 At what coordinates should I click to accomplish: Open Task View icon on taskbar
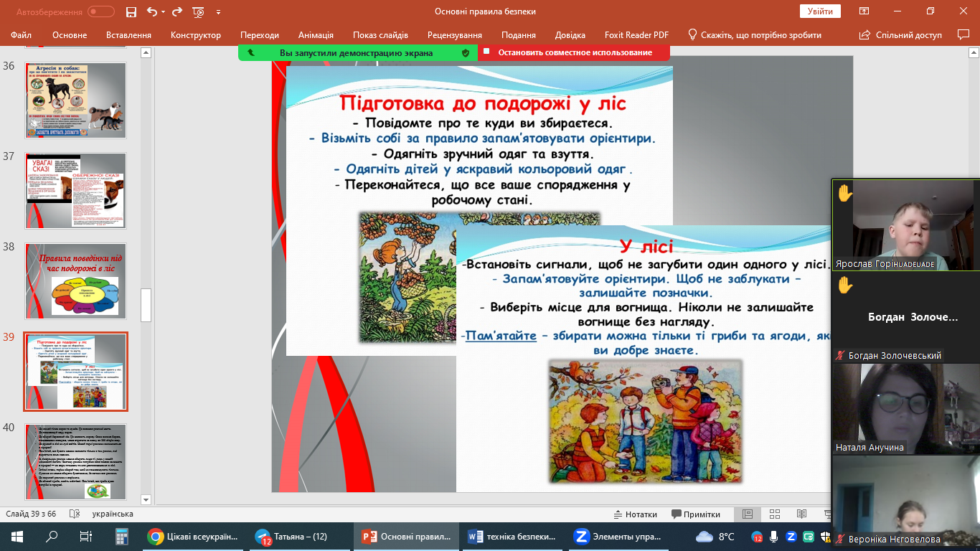tap(86, 536)
